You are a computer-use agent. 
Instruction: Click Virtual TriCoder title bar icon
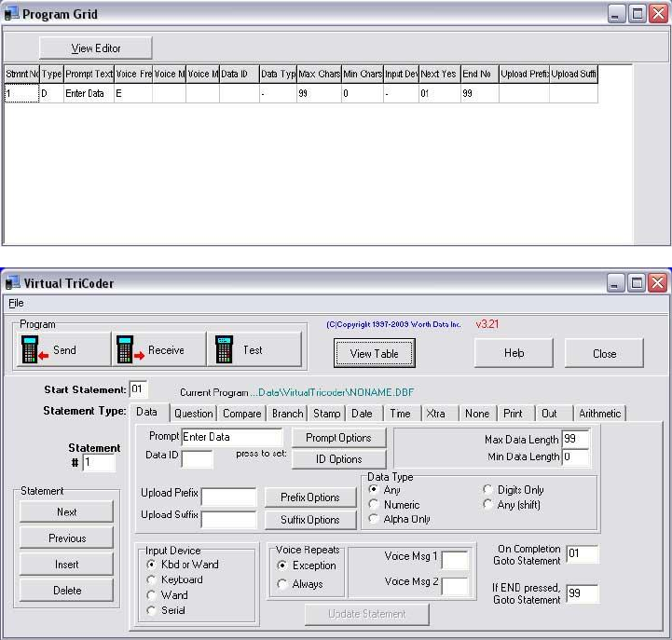[12, 283]
